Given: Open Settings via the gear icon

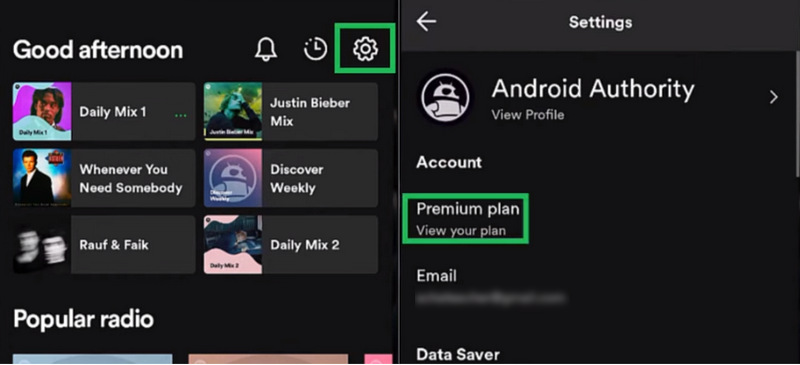Looking at the screenshot, I should click(x=365, y=50).
